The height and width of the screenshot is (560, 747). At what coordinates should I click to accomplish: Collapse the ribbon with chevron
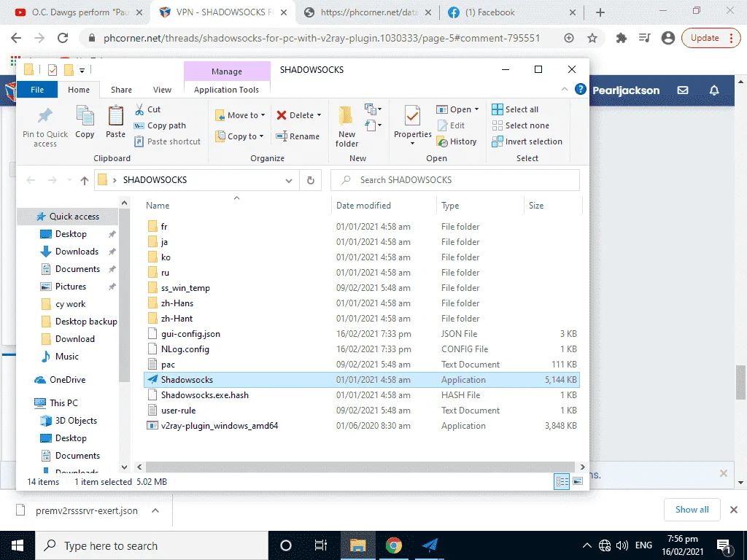pyautogui.click(x=565, y=89)
